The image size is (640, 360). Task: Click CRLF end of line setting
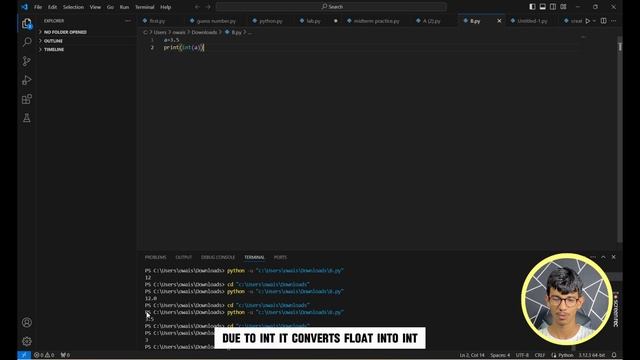click(540, 355)
